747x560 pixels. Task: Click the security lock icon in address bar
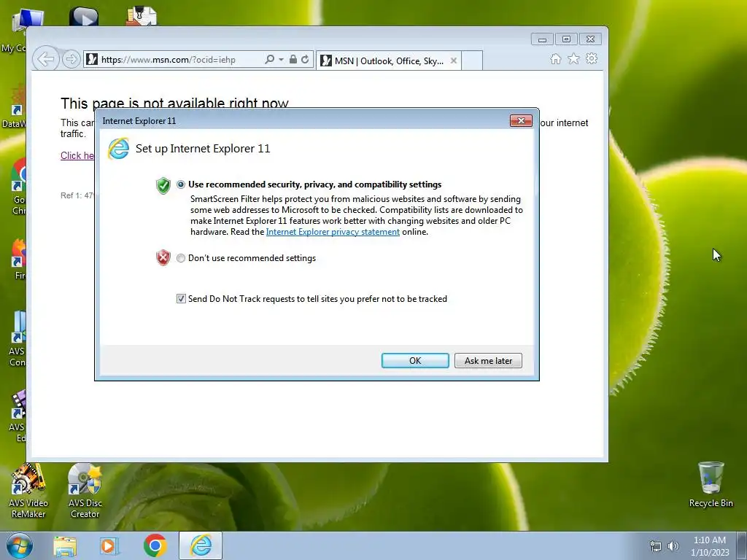[293, 59]
